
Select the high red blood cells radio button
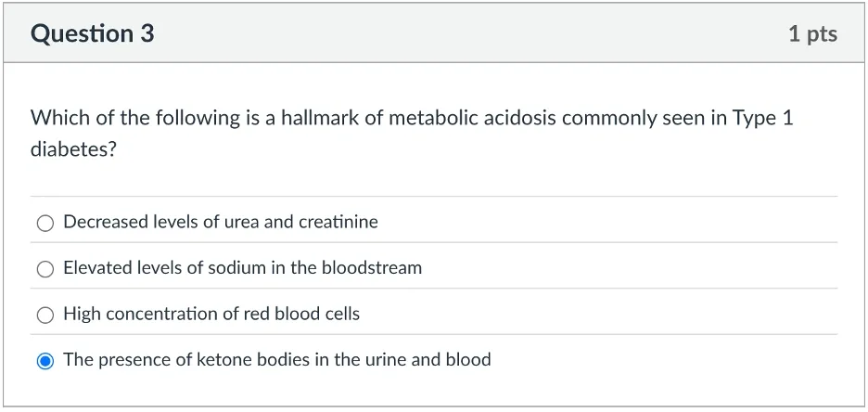pyautogui.click(x=45, y=315)
